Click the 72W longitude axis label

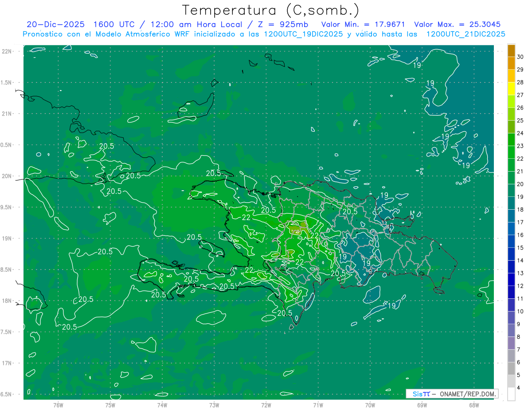(266, 405)
